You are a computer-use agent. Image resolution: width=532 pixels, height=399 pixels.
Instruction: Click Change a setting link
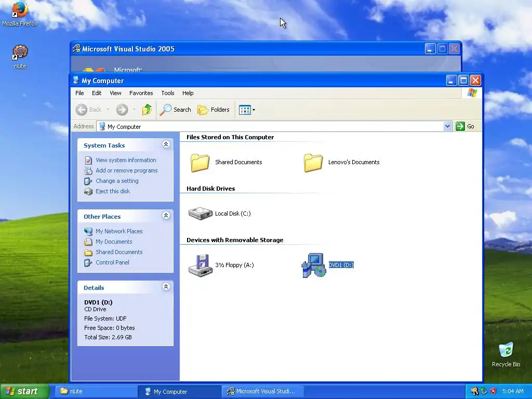[x=117, y=181]
